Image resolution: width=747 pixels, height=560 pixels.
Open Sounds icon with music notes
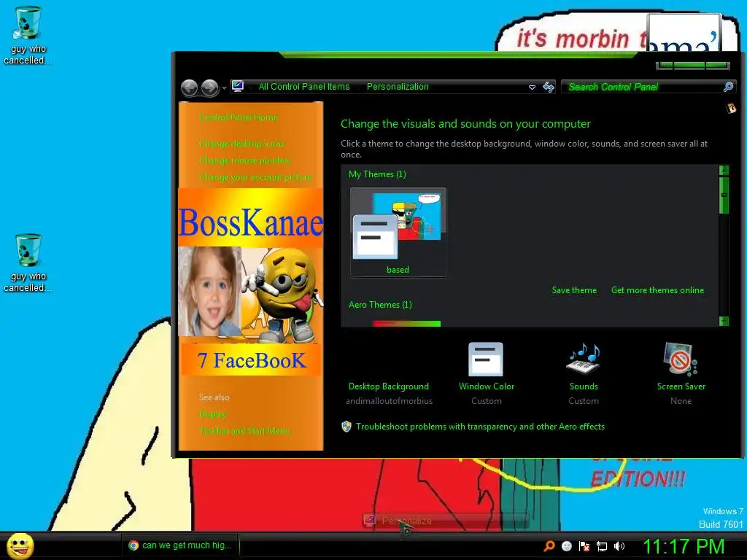click(x=584, y=359)
